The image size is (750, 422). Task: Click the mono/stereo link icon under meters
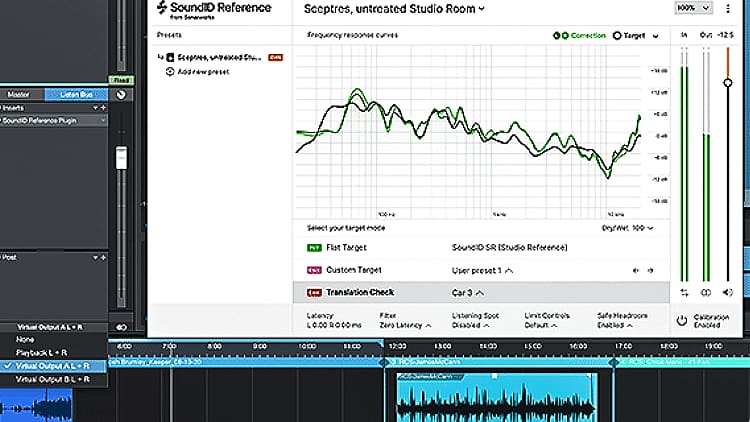click(706, 292)
